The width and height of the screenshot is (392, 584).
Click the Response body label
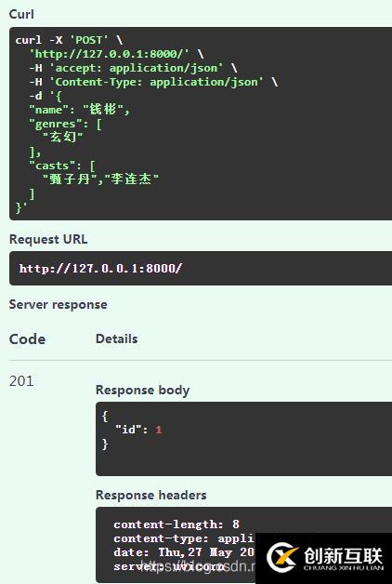coord(142,390)
